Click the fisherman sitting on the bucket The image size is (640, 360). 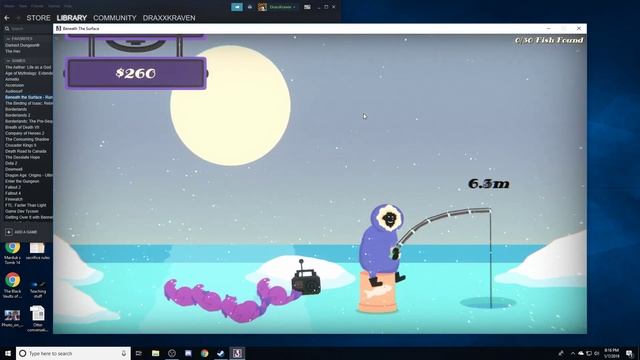(x=382, y=245)
